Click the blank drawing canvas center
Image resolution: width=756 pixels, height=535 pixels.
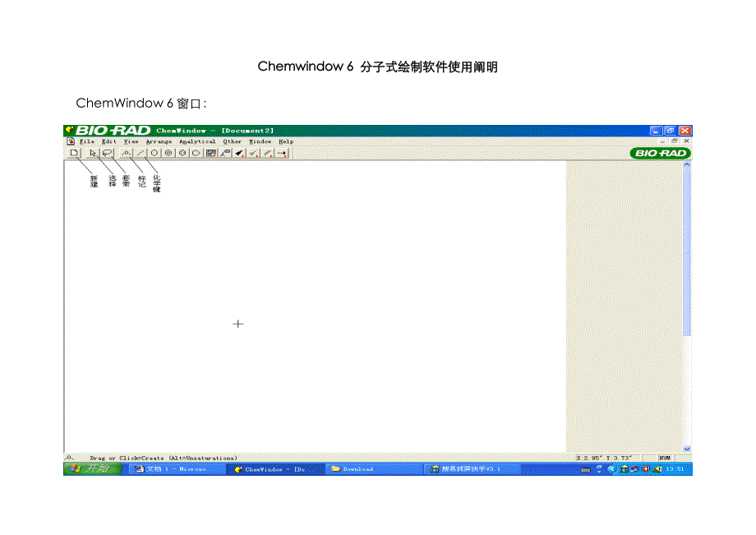(316, 306)
